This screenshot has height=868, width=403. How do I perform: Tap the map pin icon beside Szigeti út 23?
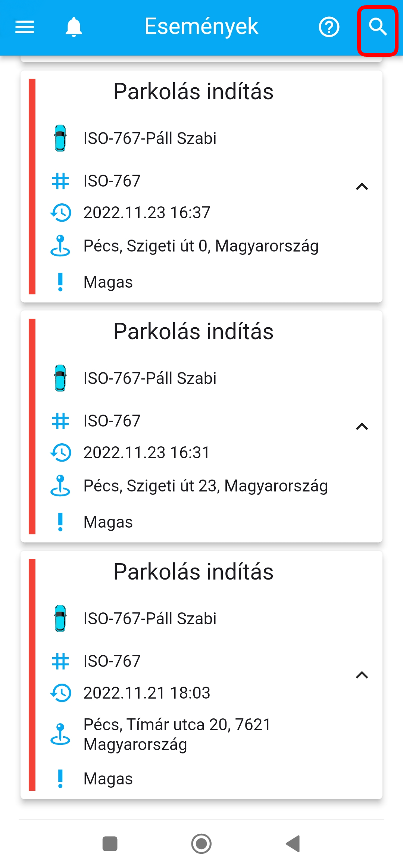click(60, 485)
